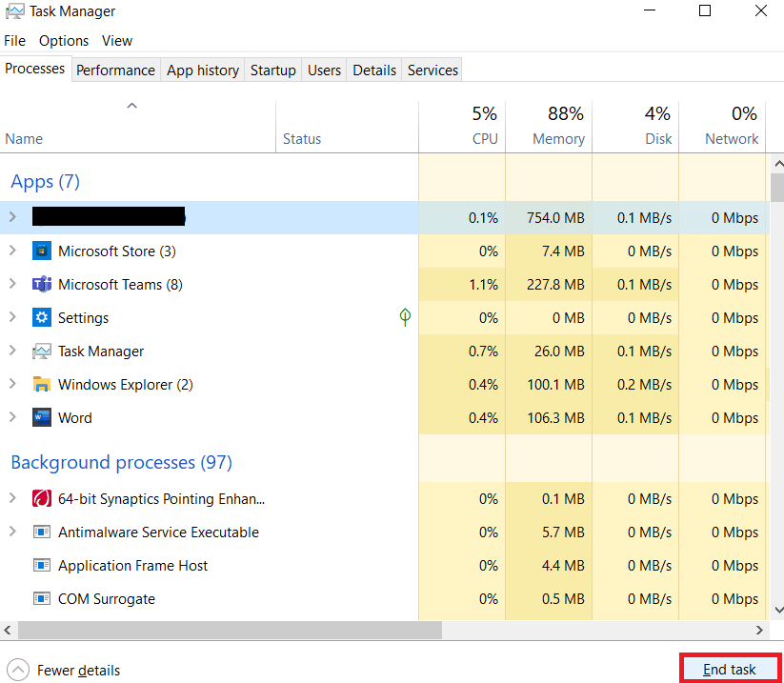Viewport: 784px width, 683px height.
Task: Click the 0.2 MB/s disk value
Action: [644, 385]
